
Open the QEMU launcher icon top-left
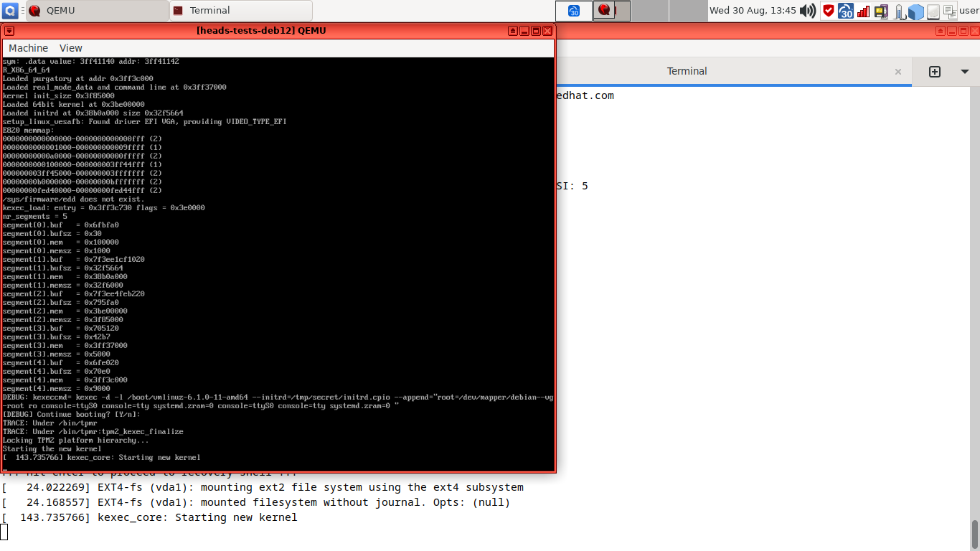click(x=9, y=10)
